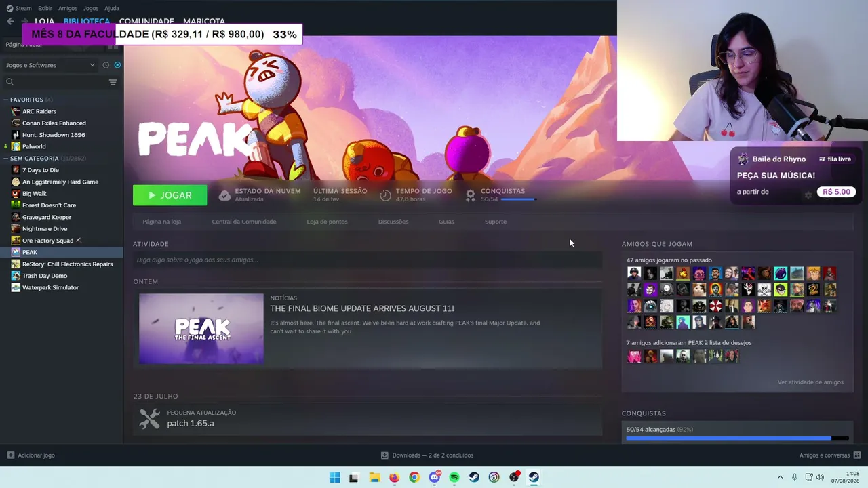Screen dimensions: 868x488
Task: Select Ore Factory Squad
Action: (47, 241)
